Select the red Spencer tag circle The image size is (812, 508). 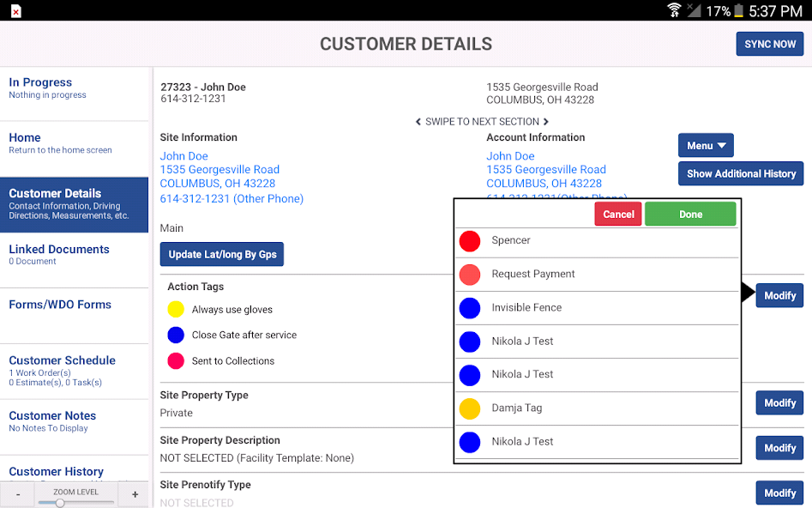(x=469, y=241)
